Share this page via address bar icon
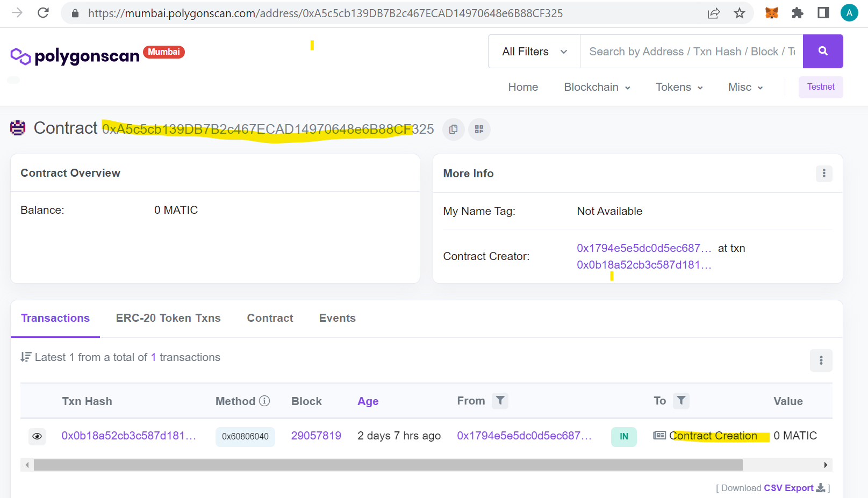Screen dimensions: 868x498 [x=713, y=13]
